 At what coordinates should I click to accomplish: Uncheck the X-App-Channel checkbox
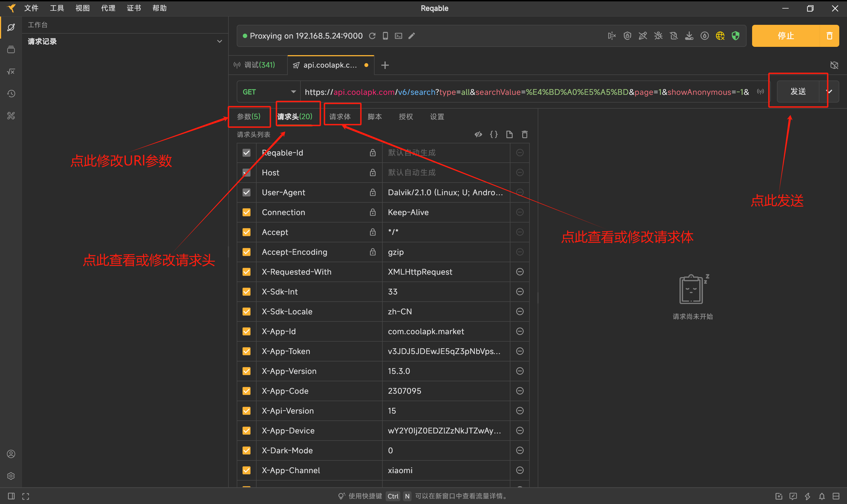246,470
